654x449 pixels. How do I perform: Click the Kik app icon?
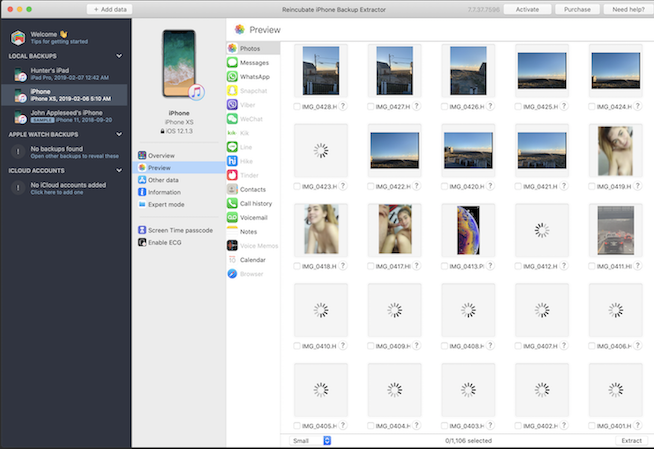[x=232, y=133]
